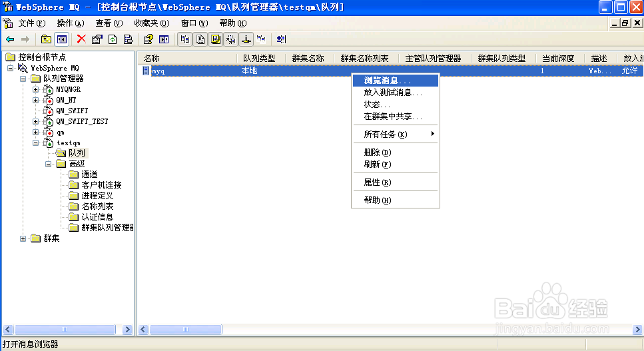The image size is (644, 351).
Task: Expand the MYQMGR queue manager node
Action: coord(36,89)
